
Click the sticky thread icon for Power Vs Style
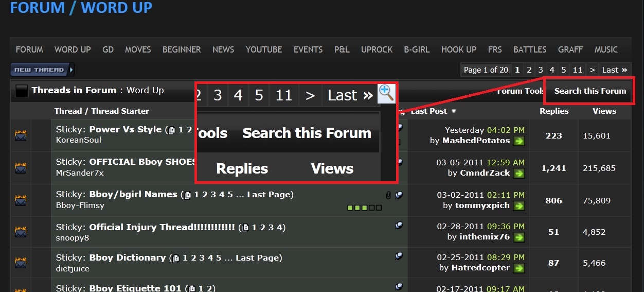21,135
